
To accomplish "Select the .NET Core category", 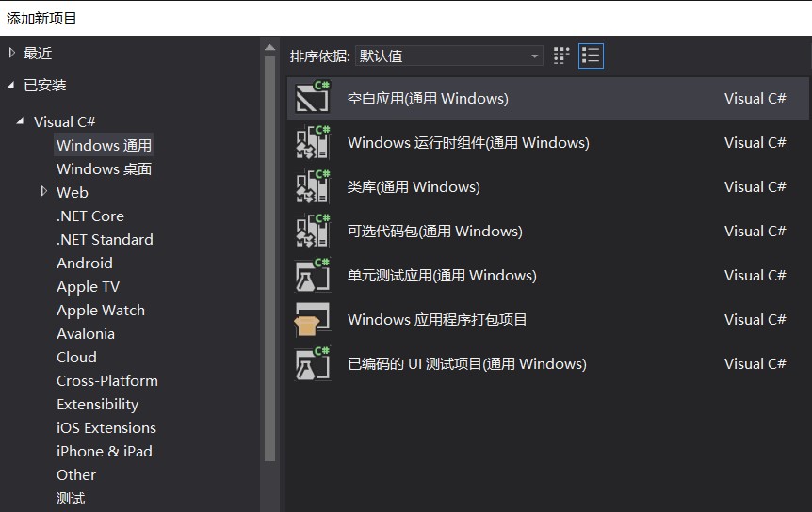I will [90, 216].
